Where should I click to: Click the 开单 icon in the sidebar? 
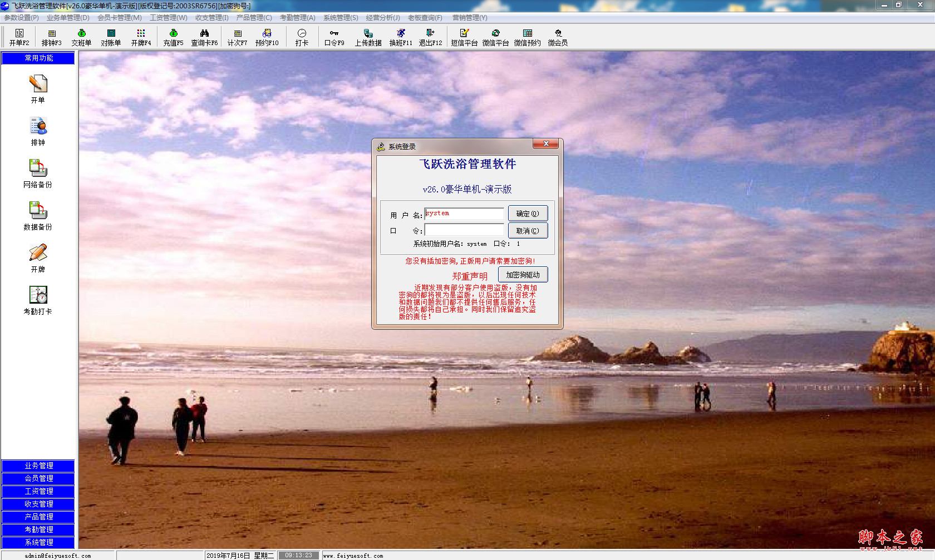pyautogui.click(x=38, y=85)
